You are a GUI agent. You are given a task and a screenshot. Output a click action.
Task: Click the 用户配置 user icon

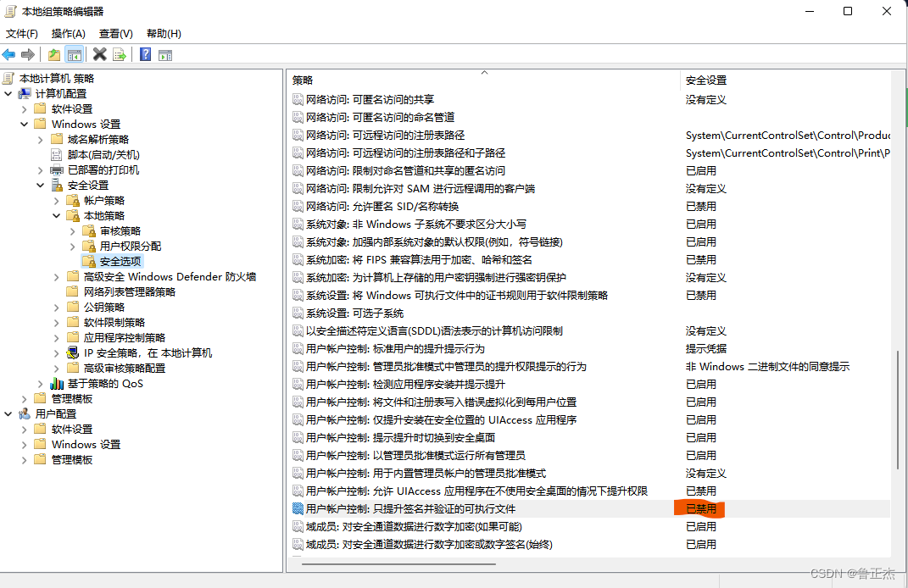tap(25, 413)
